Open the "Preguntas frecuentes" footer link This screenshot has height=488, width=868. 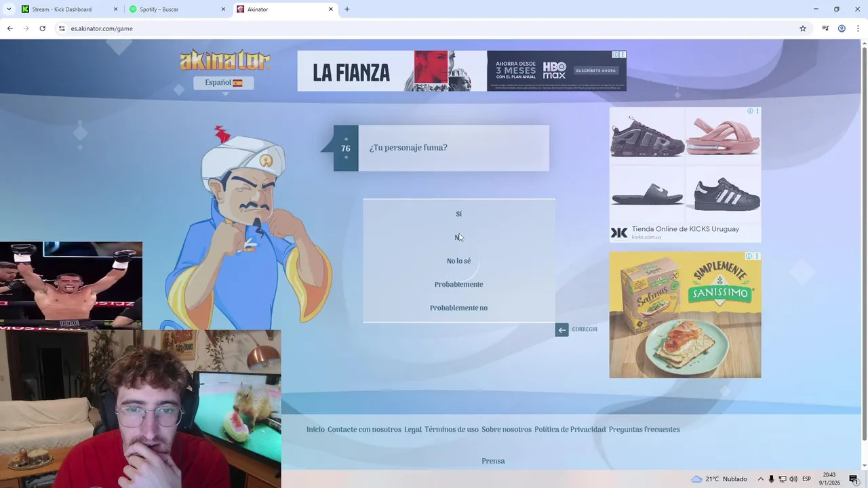tap(644, 430)
